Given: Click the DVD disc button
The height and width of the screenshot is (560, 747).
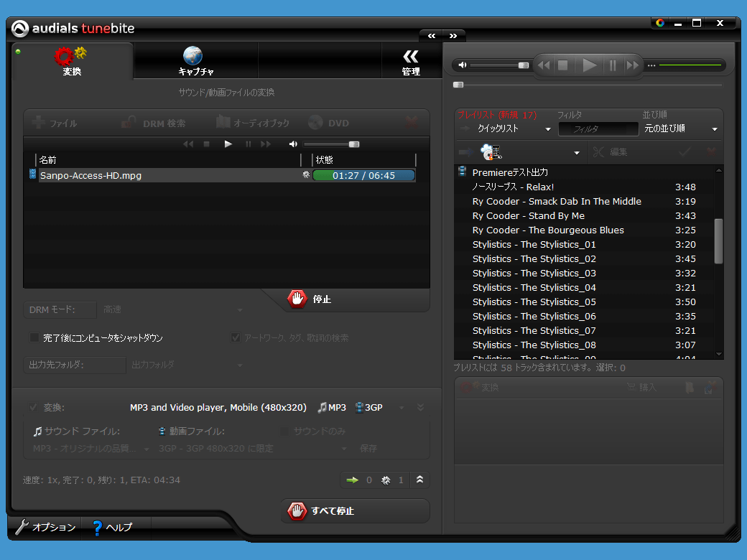Looking at the screenshot, I should tap(329, 123).
